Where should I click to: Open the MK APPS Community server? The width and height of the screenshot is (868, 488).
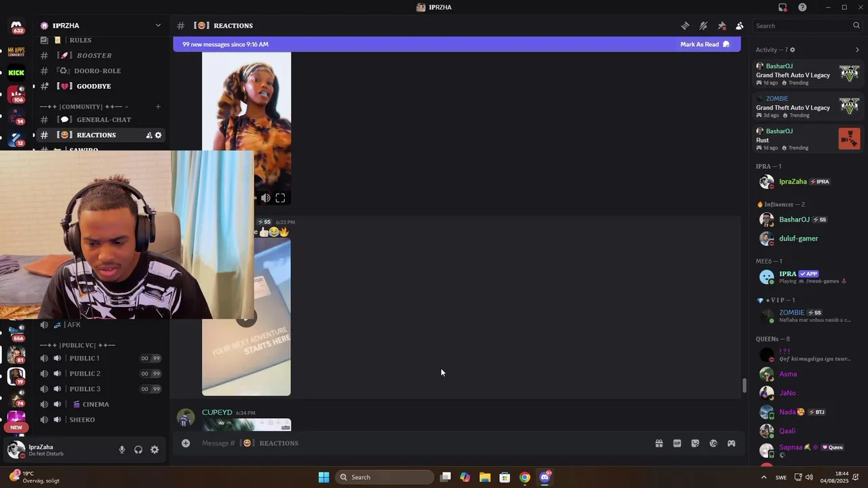[x=16, y=52]
